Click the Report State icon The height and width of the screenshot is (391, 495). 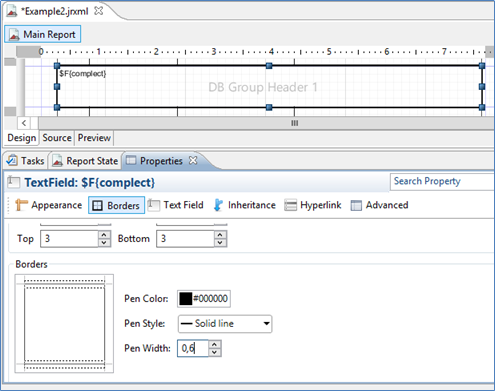pos(57,161)
